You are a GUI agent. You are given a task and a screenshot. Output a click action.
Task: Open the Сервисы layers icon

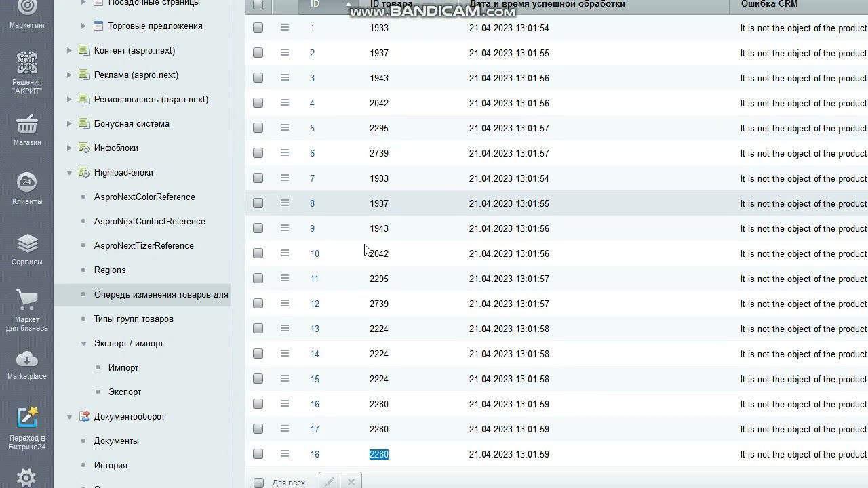[x=27, y=243]
